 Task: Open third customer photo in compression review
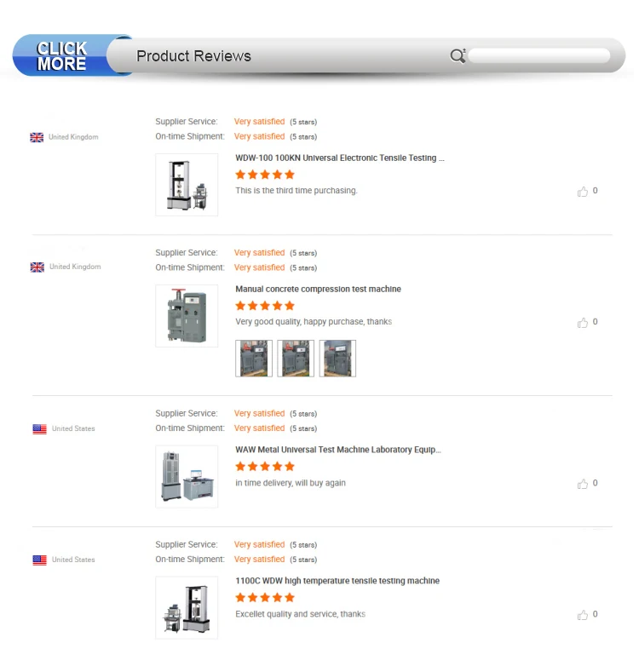coord(337,359)
